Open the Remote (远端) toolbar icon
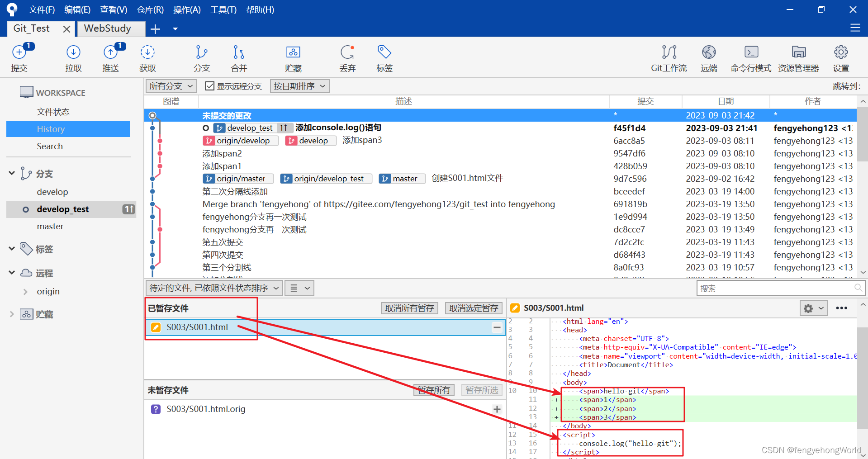Viewport: 868px width, 459px height. pos(709,58)
